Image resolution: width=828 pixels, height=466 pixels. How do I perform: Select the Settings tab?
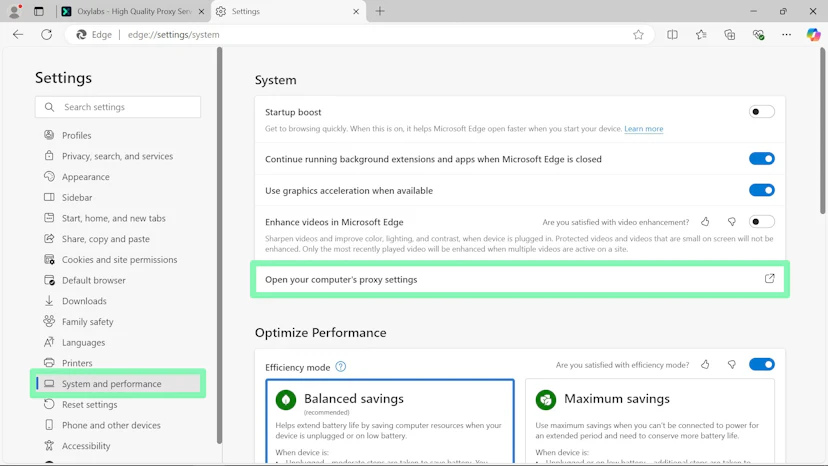click(288, 11)
